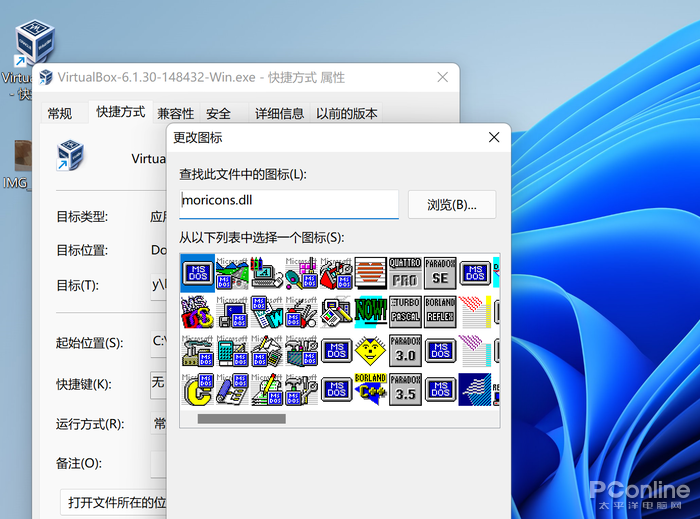Choose the big yellow C icon
This screenshot has width=700, height=519.
[x=198, y=389]
